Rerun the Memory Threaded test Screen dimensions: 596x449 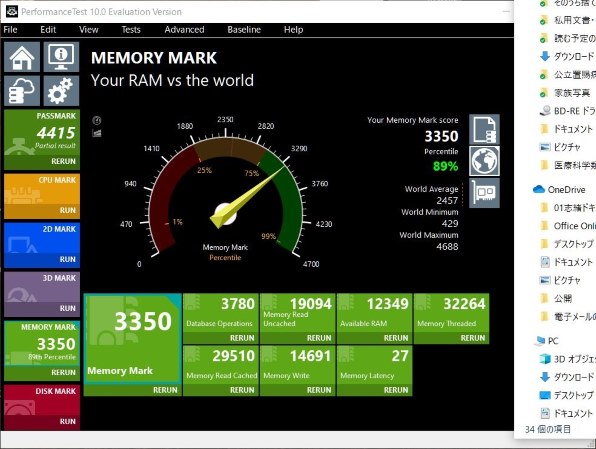pos(473,338)
